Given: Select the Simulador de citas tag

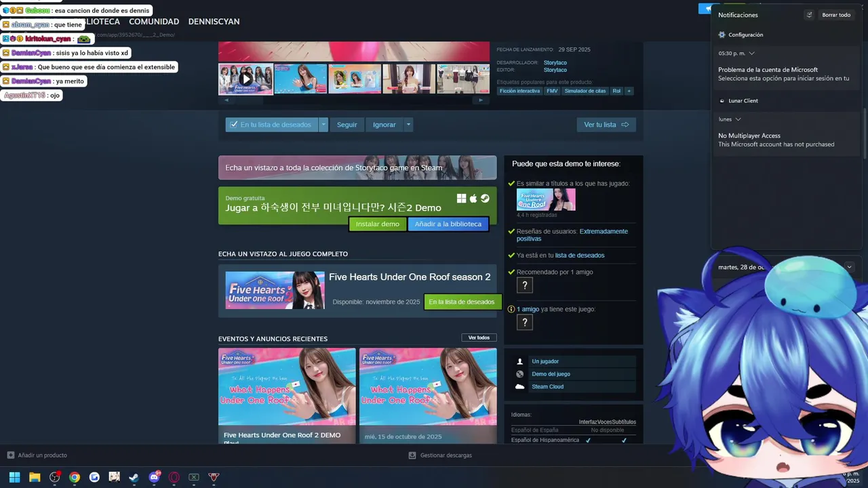Looking at the screenshot, I should (585, 91).
